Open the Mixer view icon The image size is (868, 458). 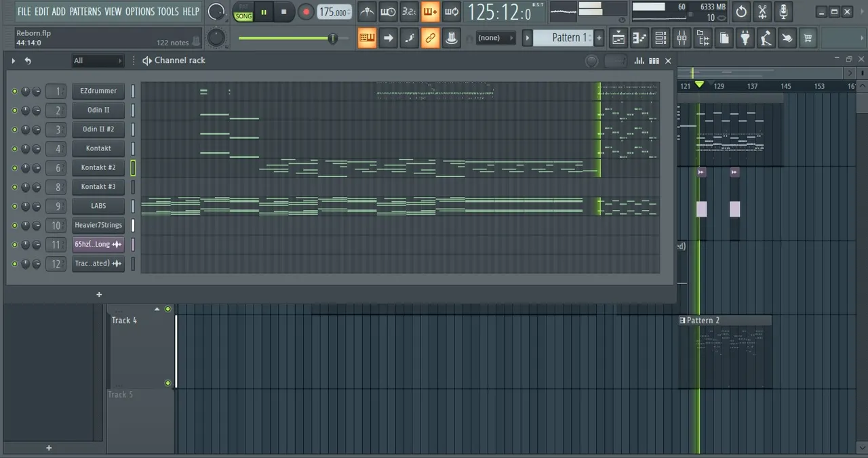[x=682, y=38]
